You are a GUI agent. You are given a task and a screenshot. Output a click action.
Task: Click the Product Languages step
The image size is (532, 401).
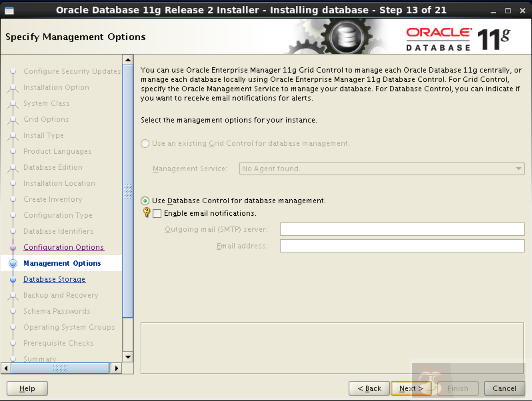click(57, 151)
